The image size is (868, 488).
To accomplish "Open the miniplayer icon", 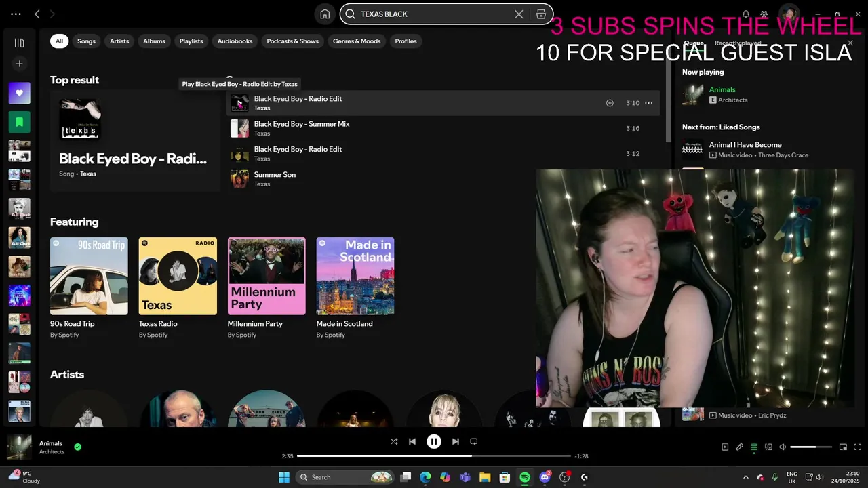I will click(x=843, y=447).
